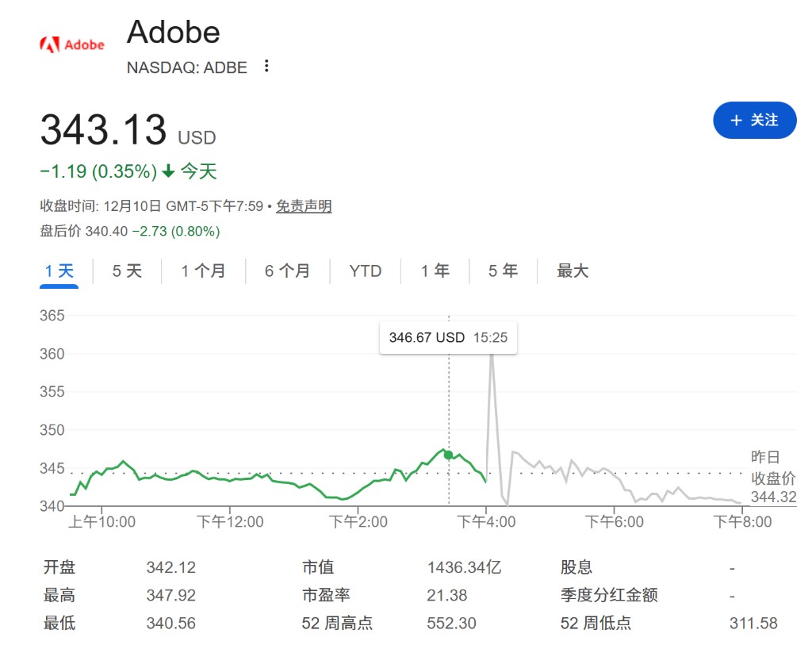This screenshot has height=649, width=812.
Task: Click the green marker dot on chart
Action: tap(449, 455)
